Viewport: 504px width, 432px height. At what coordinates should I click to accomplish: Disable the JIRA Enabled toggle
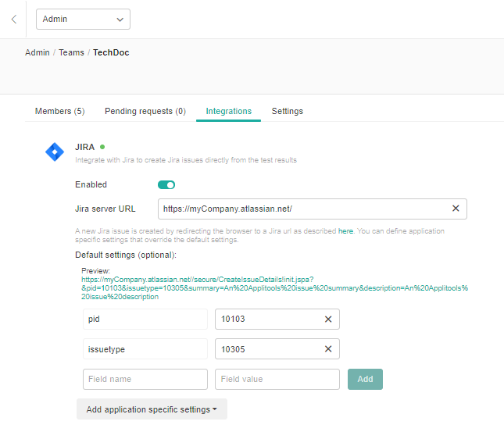(166, 185)
